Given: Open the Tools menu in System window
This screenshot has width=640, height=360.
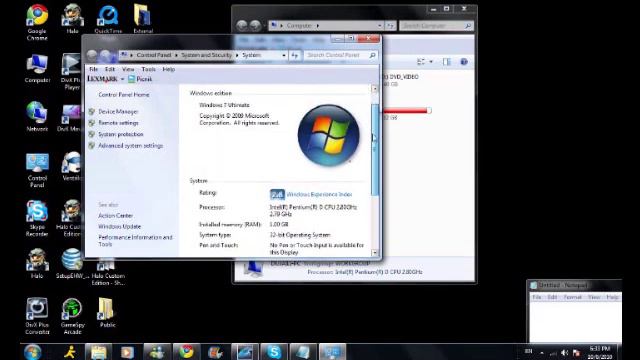Looking at the screenshot, I should [x=148, y=69].
